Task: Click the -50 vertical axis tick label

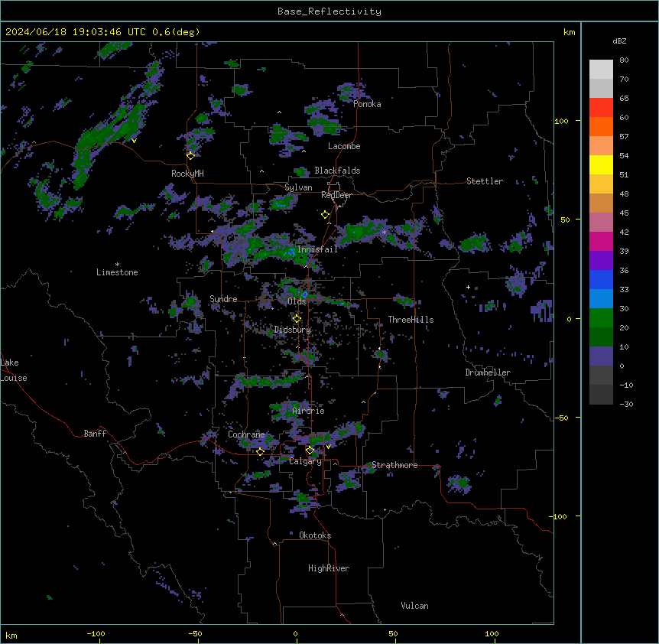Action: click(x=561, y=418)
